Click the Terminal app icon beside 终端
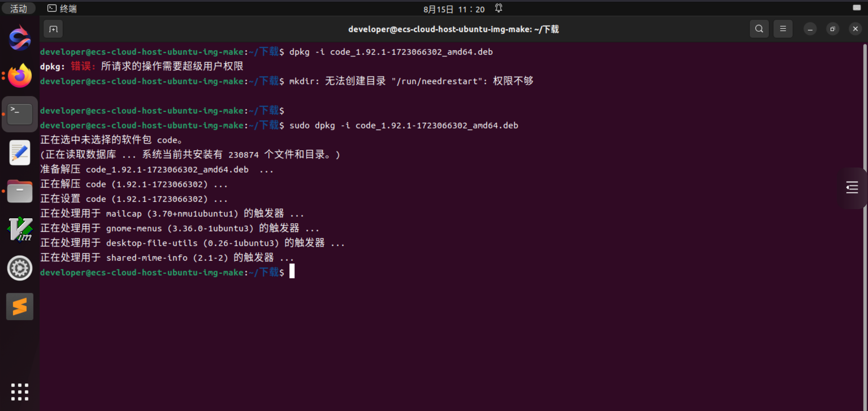 [51, 8]
